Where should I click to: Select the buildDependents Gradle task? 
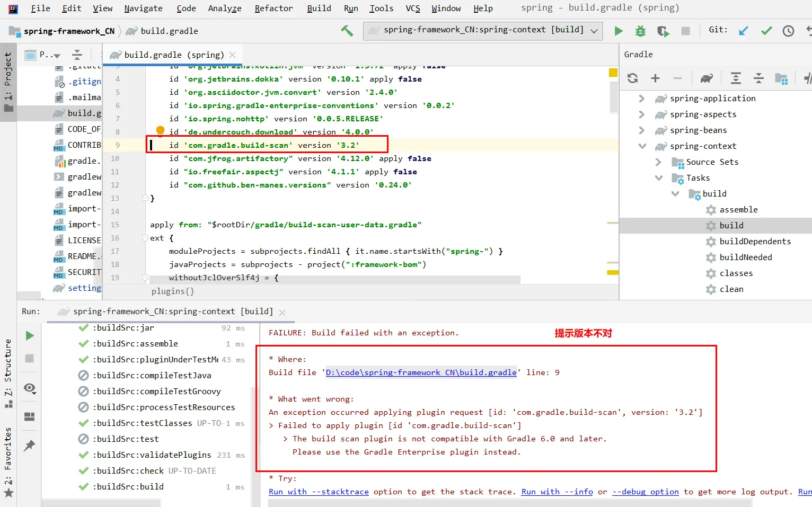[755, 242]
